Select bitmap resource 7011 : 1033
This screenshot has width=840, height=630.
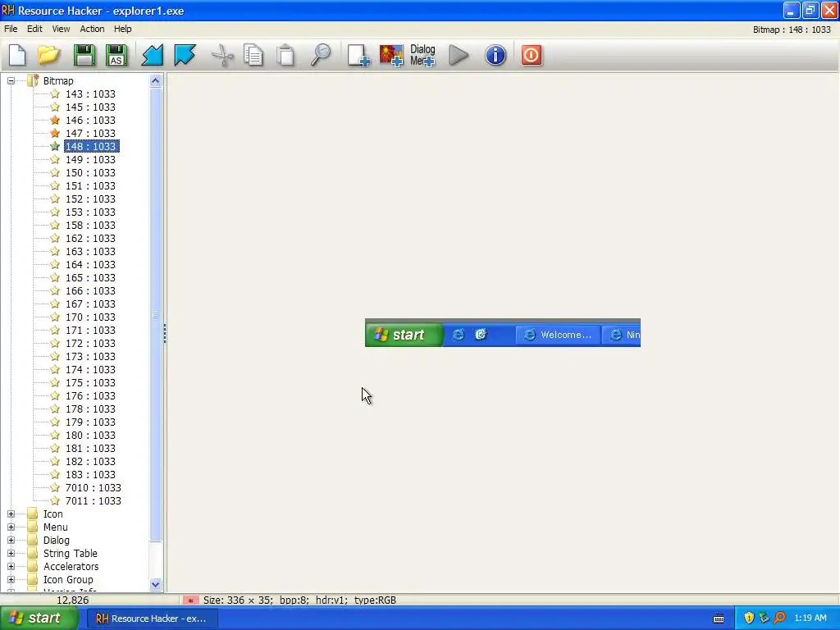point(94,501)
